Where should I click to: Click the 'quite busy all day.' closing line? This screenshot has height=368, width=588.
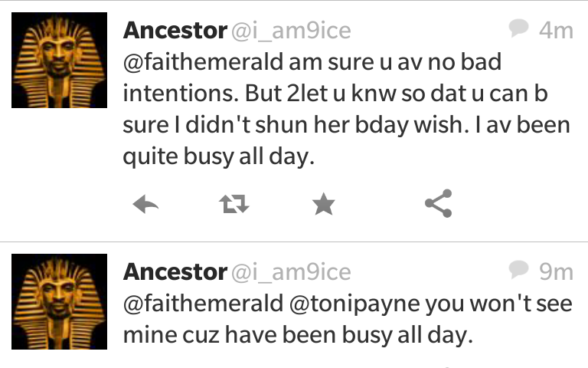pyautogui.click(x=219, y=156)
